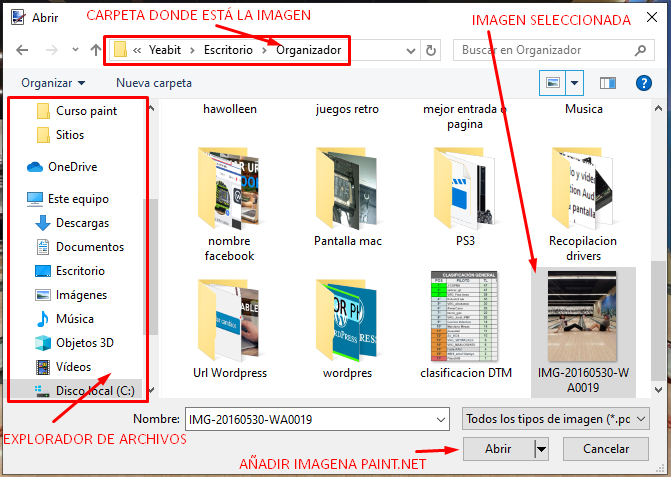Click the Up one level arrow icon
This screenshot has height=477, width=671.
(x=95, y=50)
